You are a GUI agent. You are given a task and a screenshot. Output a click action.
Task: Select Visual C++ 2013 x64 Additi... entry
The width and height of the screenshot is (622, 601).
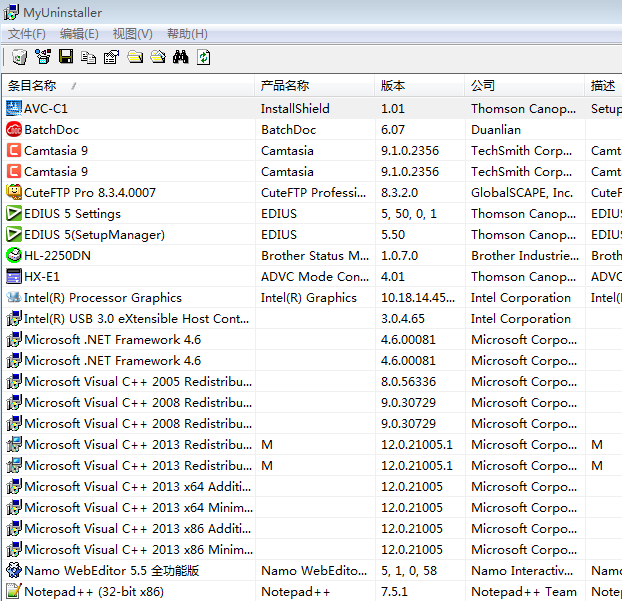pyautogui.click(x=138, y=487)
